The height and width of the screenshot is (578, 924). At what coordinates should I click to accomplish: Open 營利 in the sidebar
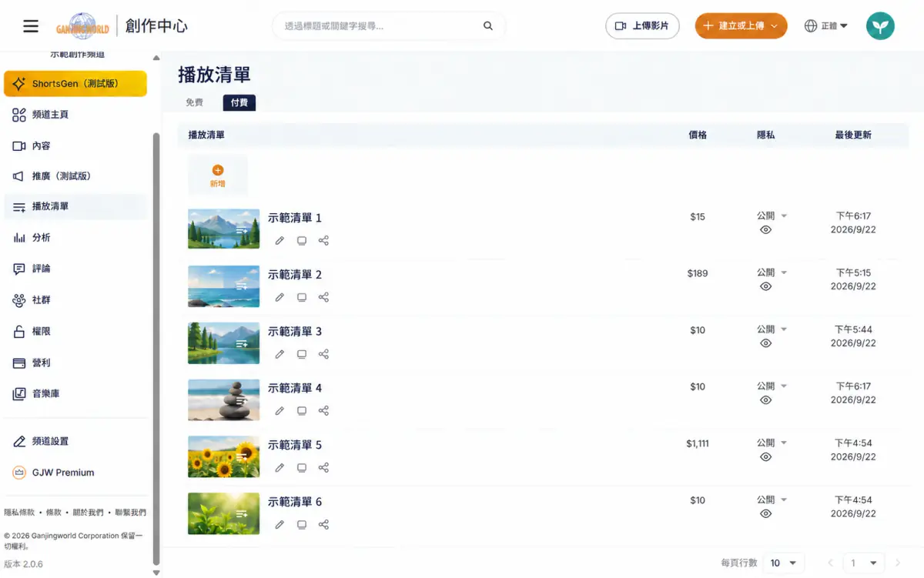[x=75, y=363]
